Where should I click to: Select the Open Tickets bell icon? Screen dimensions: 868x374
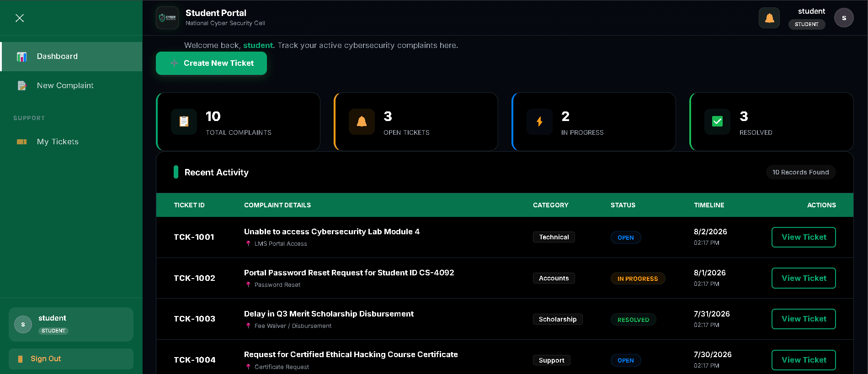coord(362,121)
